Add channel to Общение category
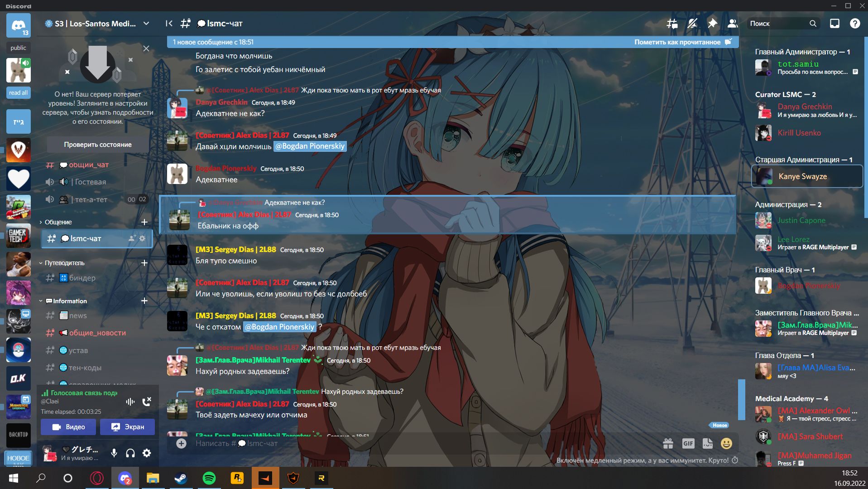The height and width of the screenshot is (489, 868). pyautogui.click(x=144, y=222)
